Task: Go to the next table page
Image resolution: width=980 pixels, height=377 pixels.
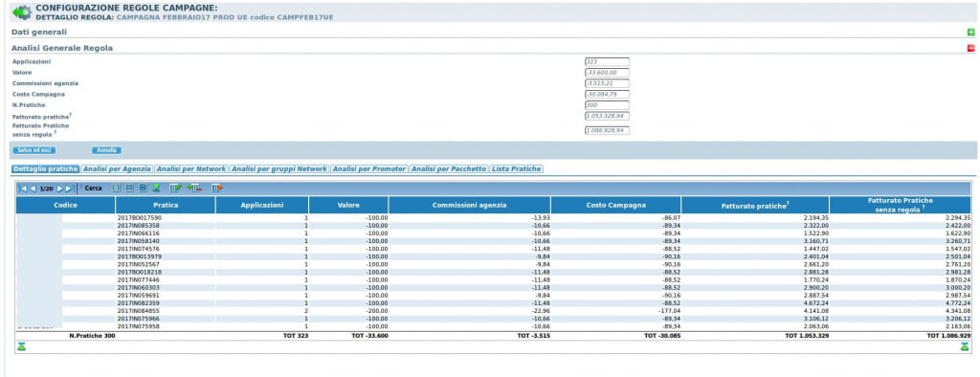Action: 60,188
